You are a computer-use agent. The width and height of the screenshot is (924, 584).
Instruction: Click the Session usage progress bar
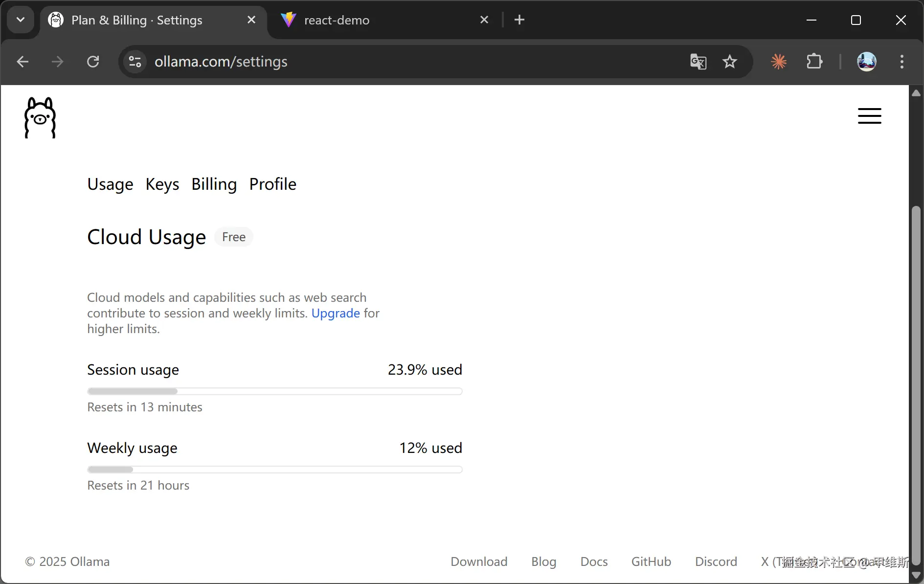[274, 391]
